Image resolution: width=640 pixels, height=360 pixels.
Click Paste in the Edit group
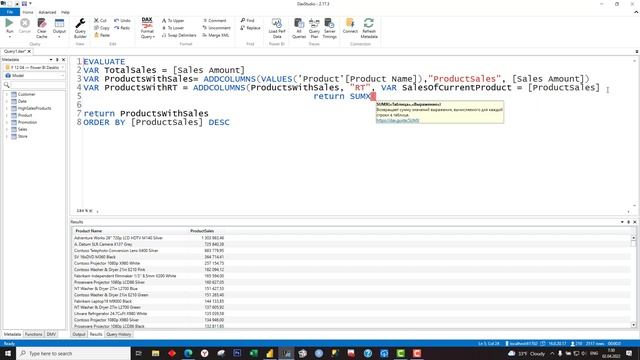(102, 35)
